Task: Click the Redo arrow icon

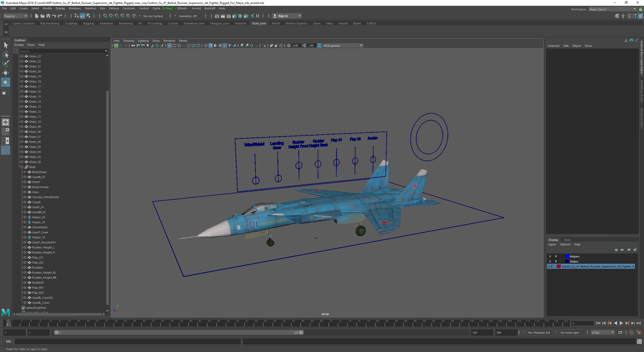Action: click(x=60, y=16)
